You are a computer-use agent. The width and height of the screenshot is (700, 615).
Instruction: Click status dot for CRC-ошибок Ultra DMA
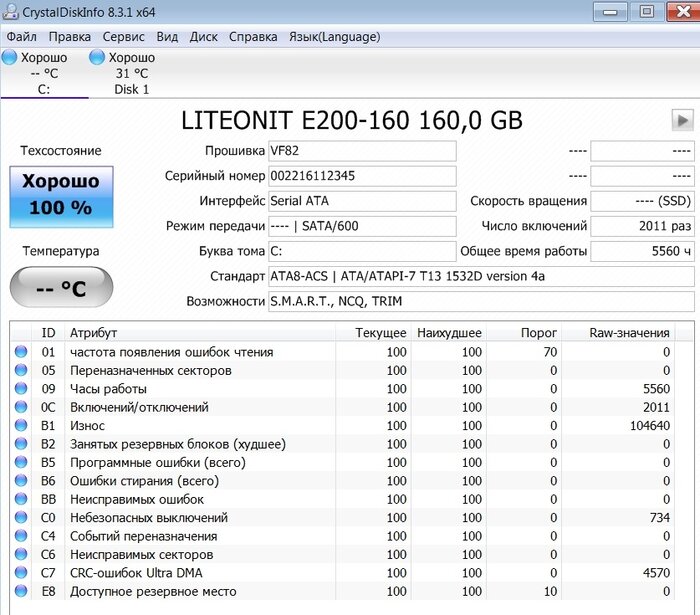(x=21, y=573)
